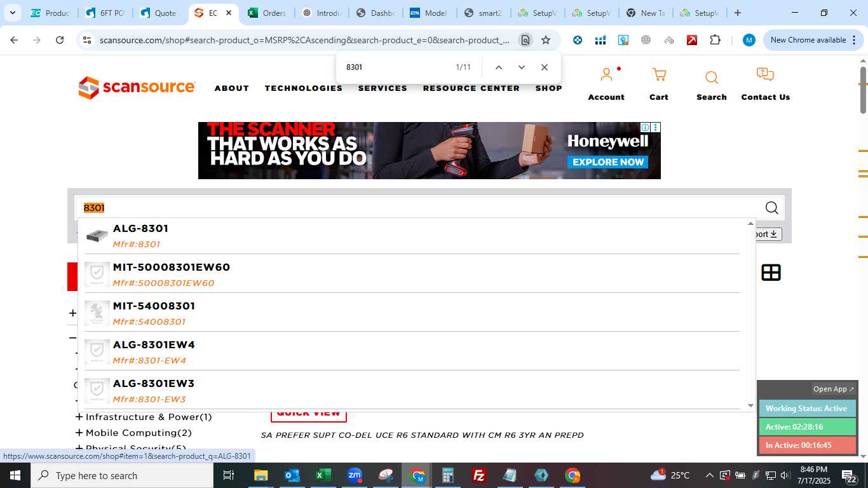Click Working Status: Active indicator

(807, 409)
